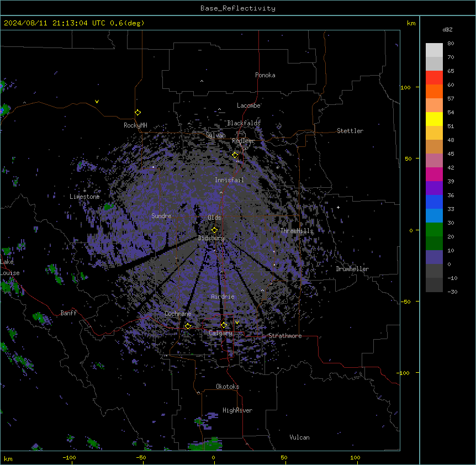Click the Drumheller town label
This screenshot has height=465, width=476.
(352, 269)
